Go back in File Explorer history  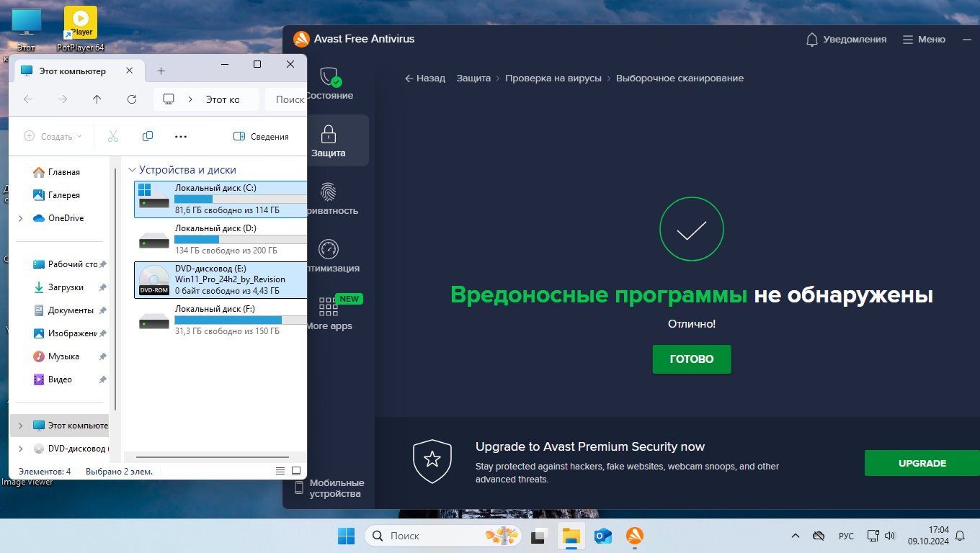point(28,99)
